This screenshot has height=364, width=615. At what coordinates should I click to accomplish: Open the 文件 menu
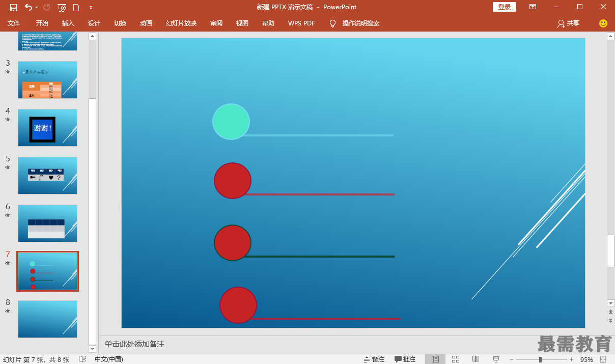(14, 23)
